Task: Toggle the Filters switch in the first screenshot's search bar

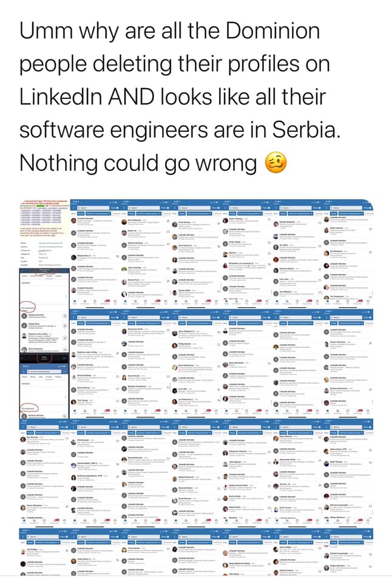Action: [x=117, y=208]
